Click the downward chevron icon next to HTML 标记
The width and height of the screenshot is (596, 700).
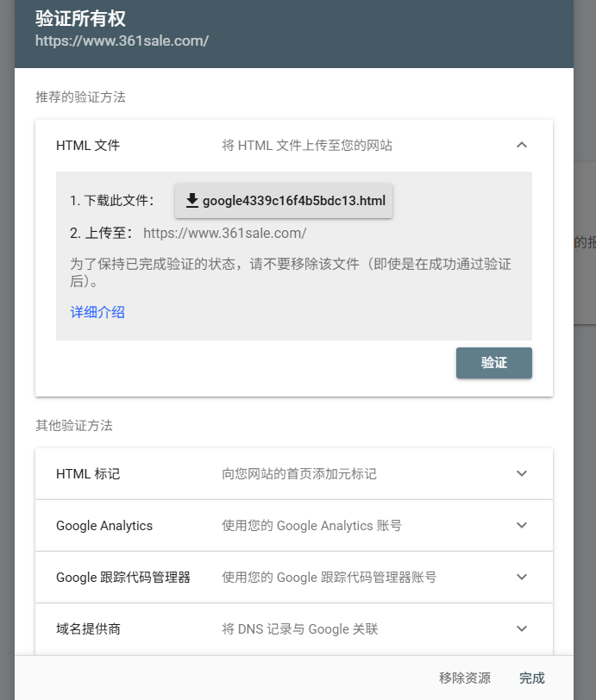coord(522,473)
